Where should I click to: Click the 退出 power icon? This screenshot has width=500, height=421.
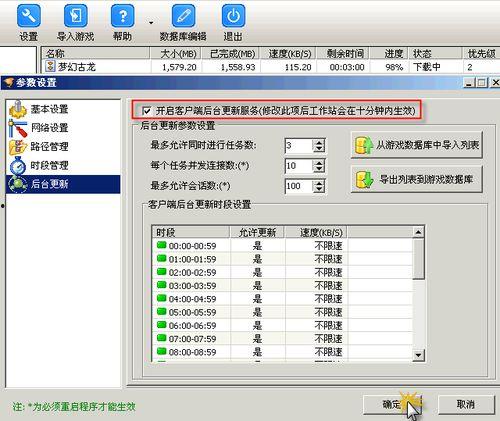pos(233,15)
